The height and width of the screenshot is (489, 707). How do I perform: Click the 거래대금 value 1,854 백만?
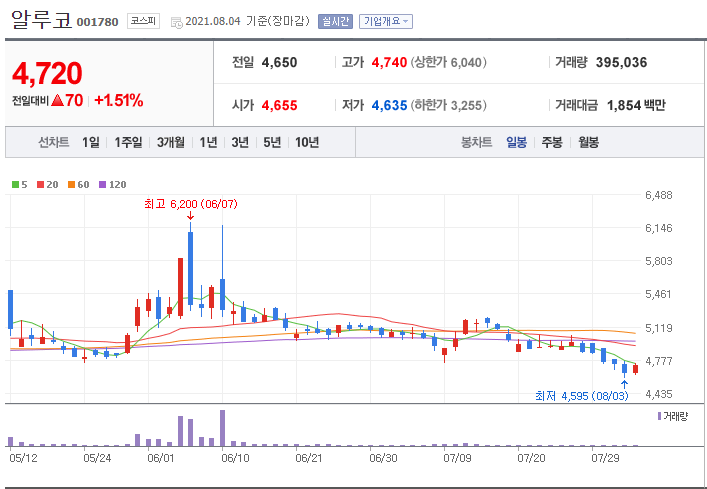tap(636, 105)
